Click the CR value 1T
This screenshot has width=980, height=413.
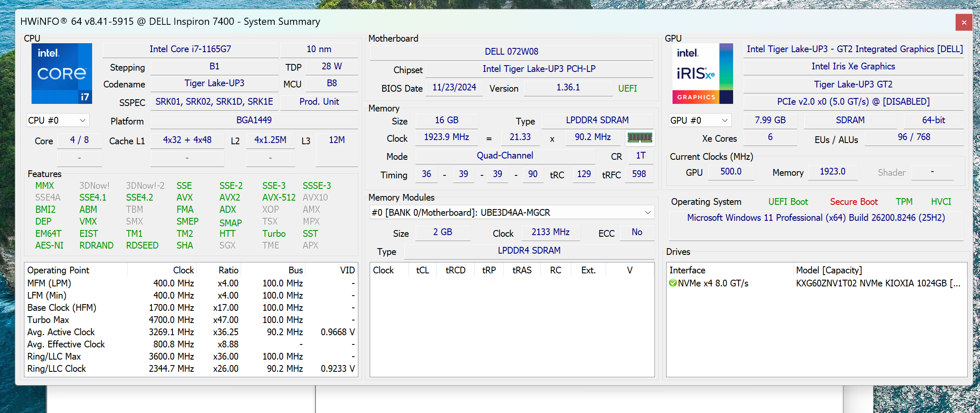pyautogui.click(x=641, y=156)
